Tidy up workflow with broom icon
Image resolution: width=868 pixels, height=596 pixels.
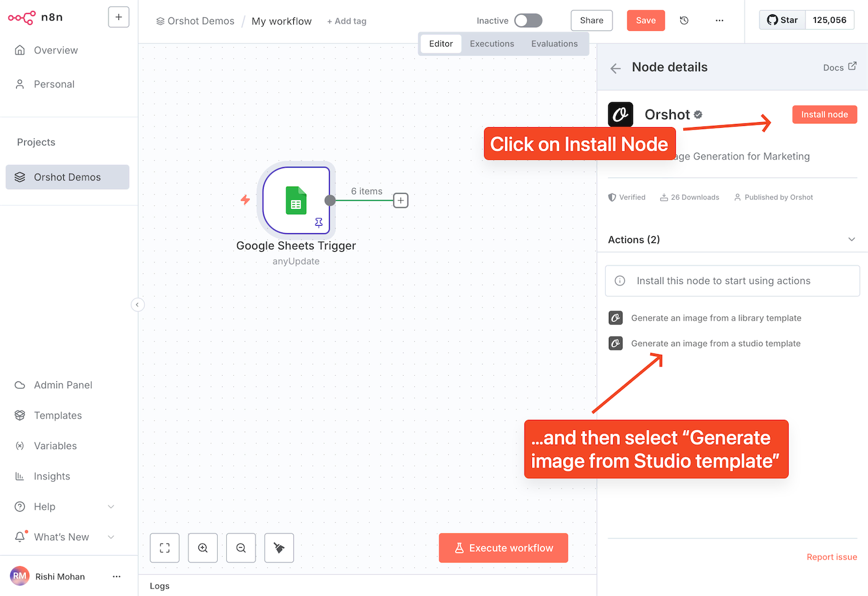(x=279, y=548)
